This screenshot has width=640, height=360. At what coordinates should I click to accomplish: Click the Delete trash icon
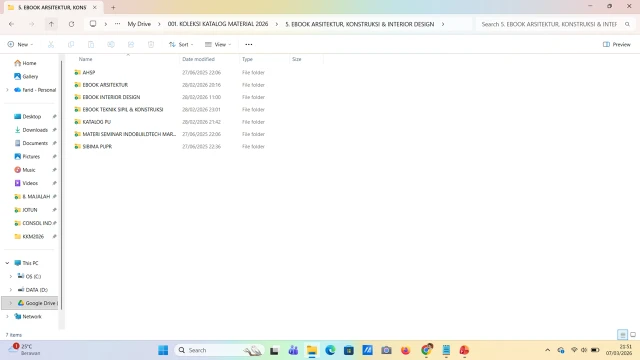coord(151,44)
